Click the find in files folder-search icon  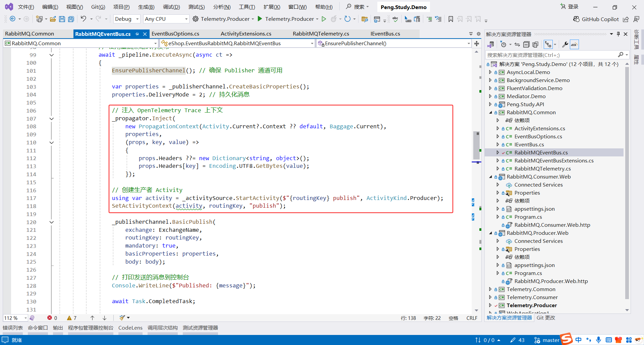[x=365, y=19]
